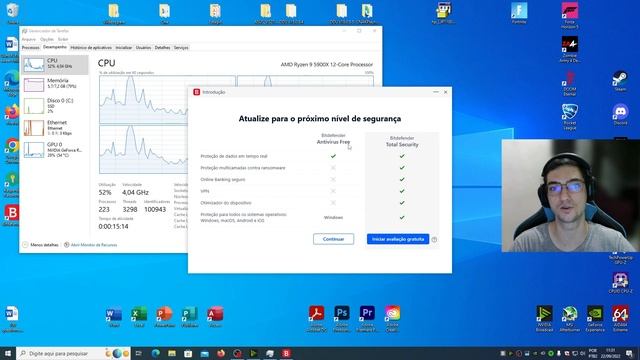
Task: Open PowerPoint desktop shortcut
Action: pyautogui.click(x=164, y=317)
